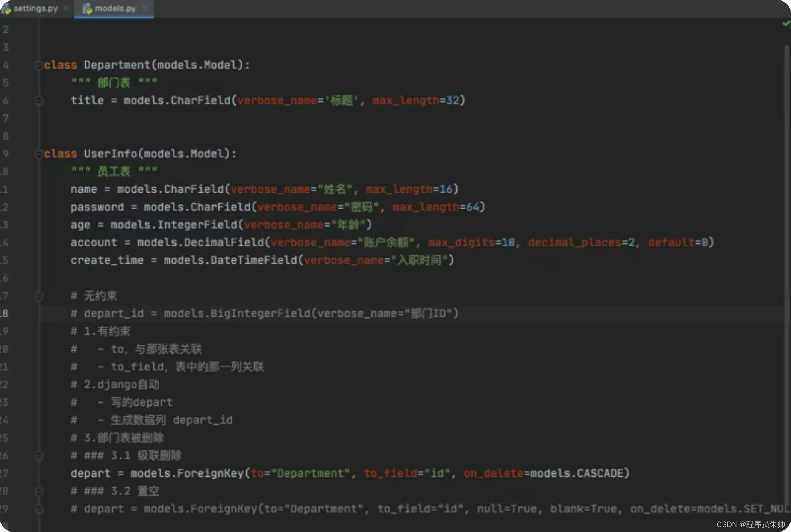791x532 pixels.
Task: Close the models.py tab
Action: (x=145, y=8)
